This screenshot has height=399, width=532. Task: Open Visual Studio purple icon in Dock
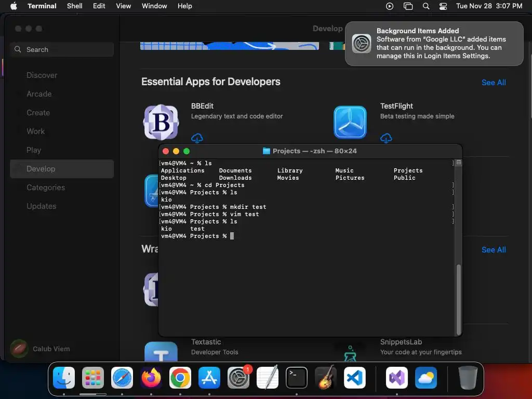point(396,378)
